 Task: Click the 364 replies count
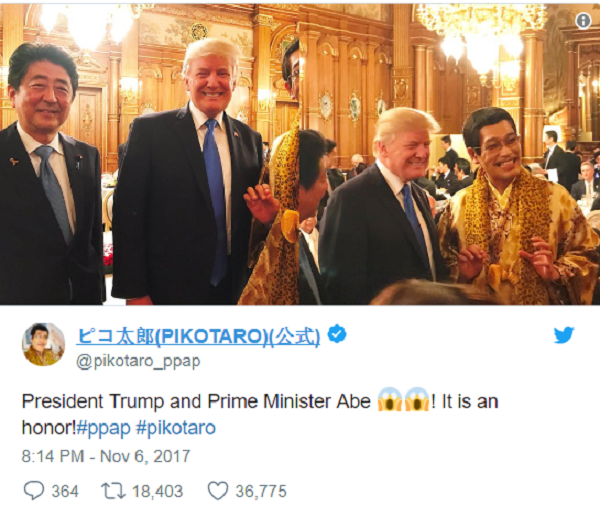point(65,491)
